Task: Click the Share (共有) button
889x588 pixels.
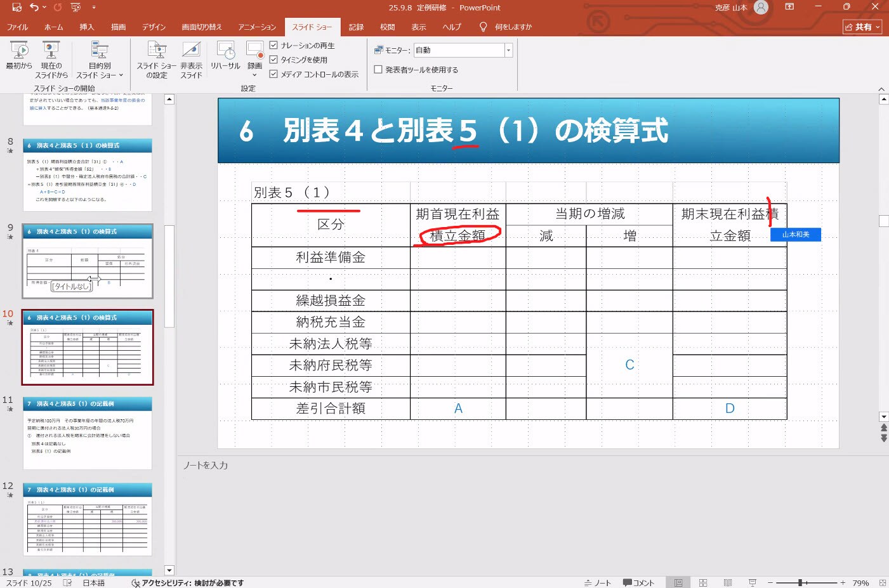Action: [x=862, y=27]
